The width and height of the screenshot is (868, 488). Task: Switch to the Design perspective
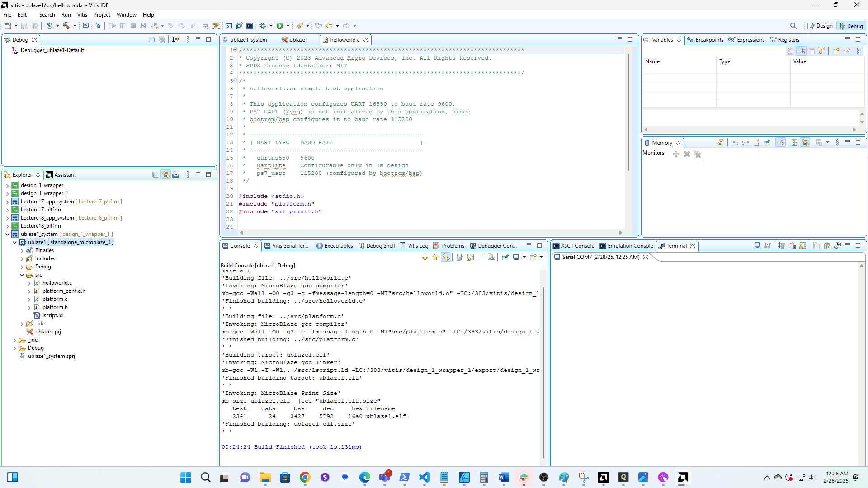[821, 26]
